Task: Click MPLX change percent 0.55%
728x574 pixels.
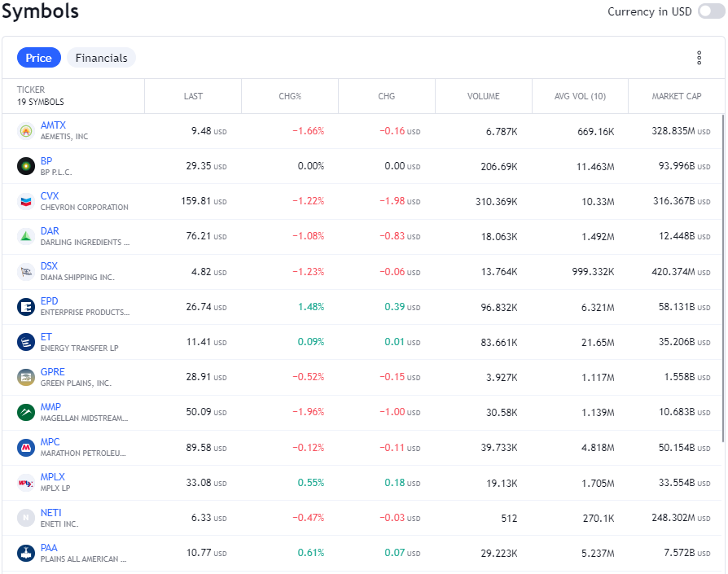Action: click(x=311, y=483)
